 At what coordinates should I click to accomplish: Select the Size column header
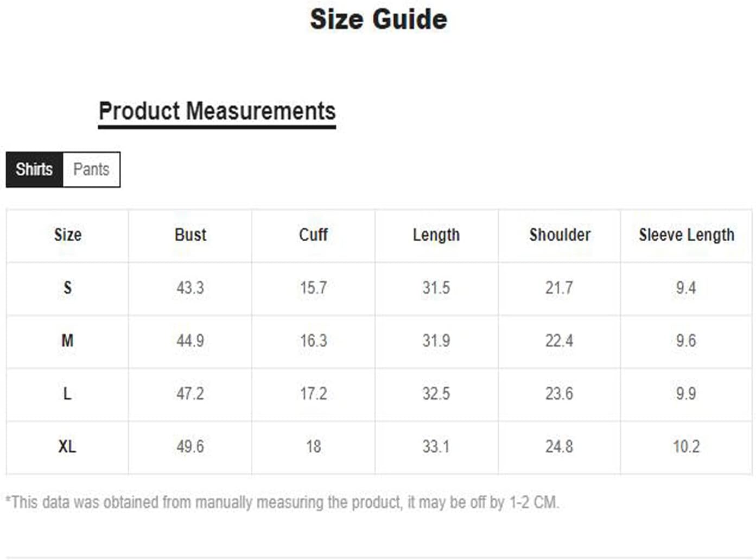coord(68,235)
